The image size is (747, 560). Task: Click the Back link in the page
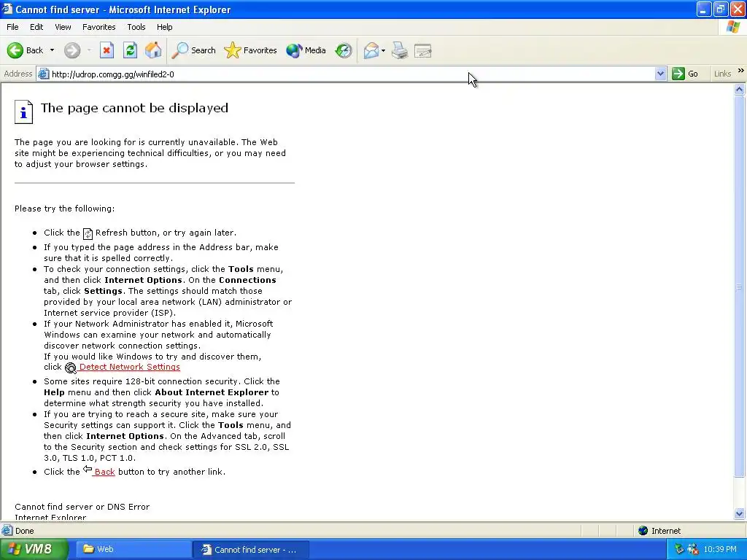point(104,472)
